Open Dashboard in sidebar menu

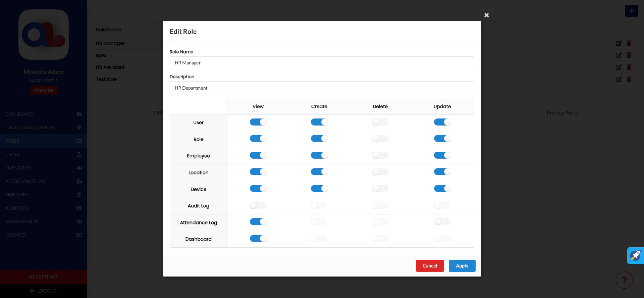[44, 114]
